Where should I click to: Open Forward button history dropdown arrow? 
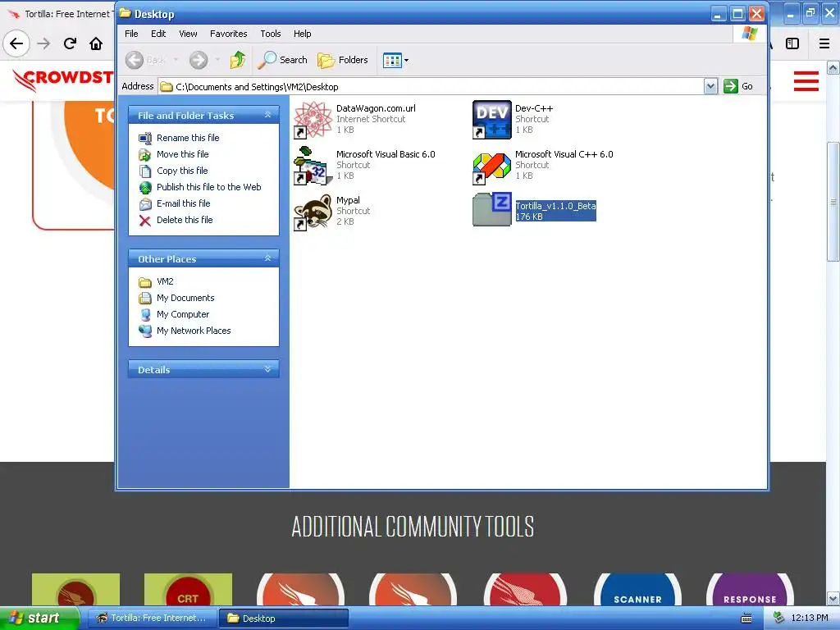[x=217, y=60]
